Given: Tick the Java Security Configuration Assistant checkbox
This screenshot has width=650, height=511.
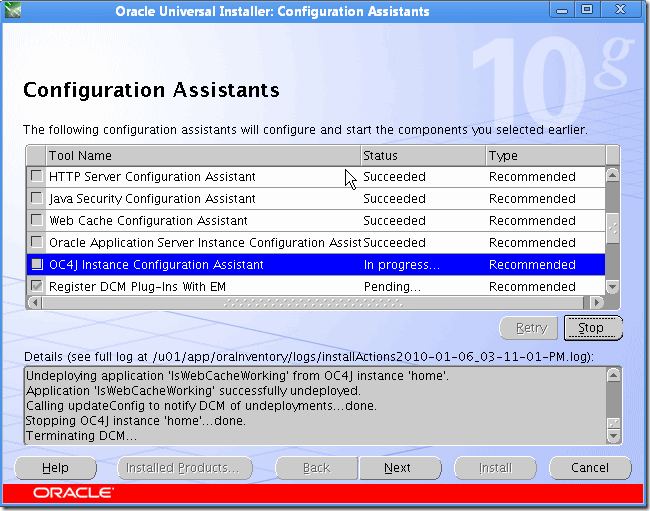Looking at the screenshot, I should coord(37,198).
